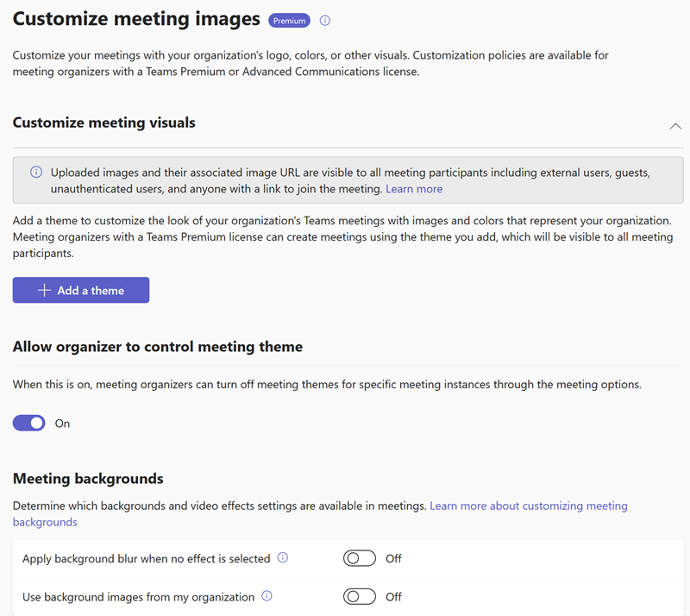Viewport: 690px width, 616px height.
Task: Click the Use background images settings row
Action: coord(142,596)
